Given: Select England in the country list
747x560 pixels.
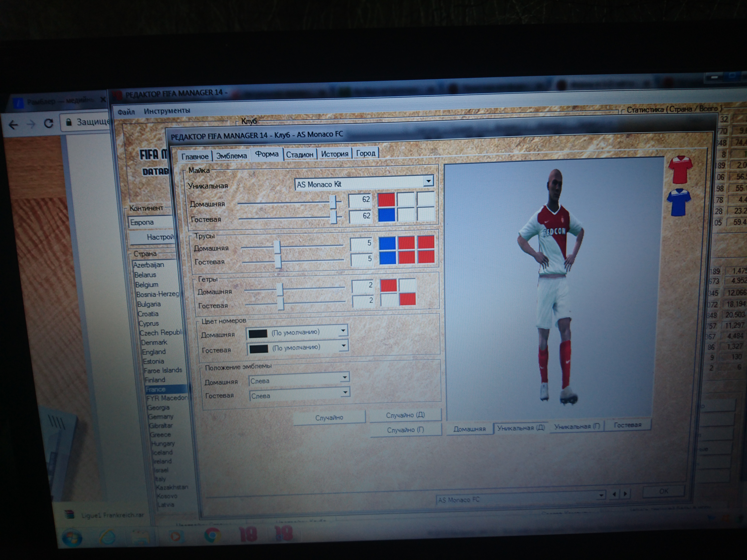Looking at the screenshot, I should pyautogui.click(x=154, y=352).
